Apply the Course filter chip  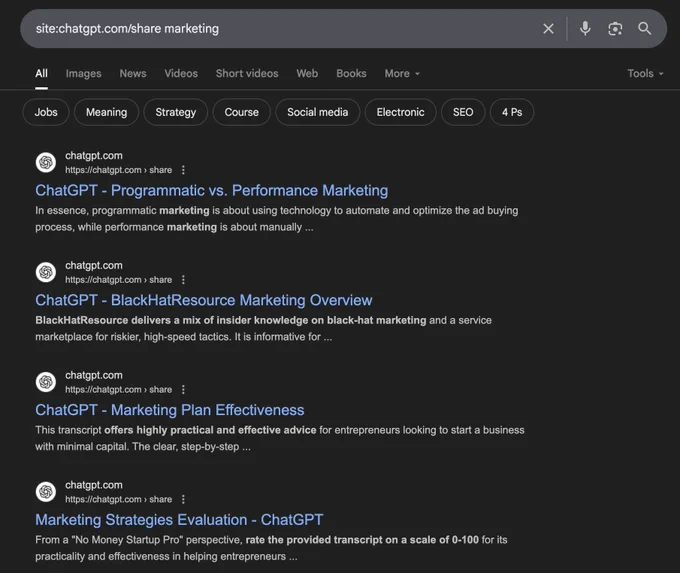242,112
